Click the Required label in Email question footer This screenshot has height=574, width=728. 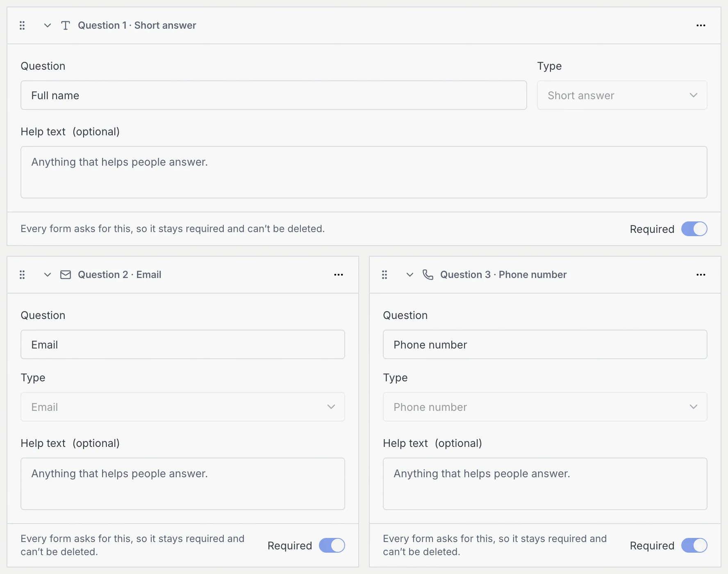tap(290, 546)
